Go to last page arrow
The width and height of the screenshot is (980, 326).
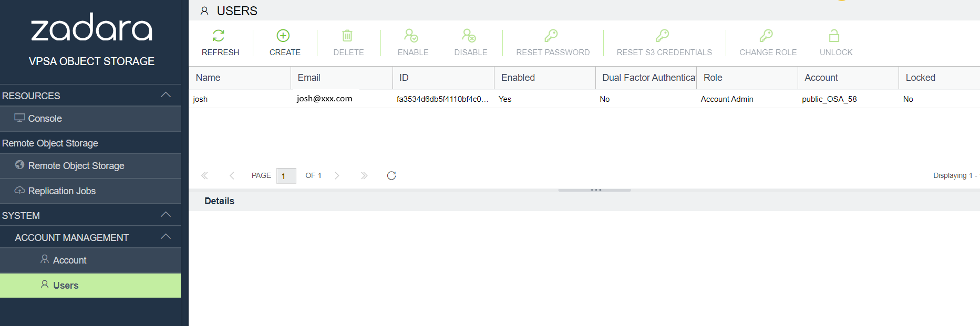(x=364, y=175)
